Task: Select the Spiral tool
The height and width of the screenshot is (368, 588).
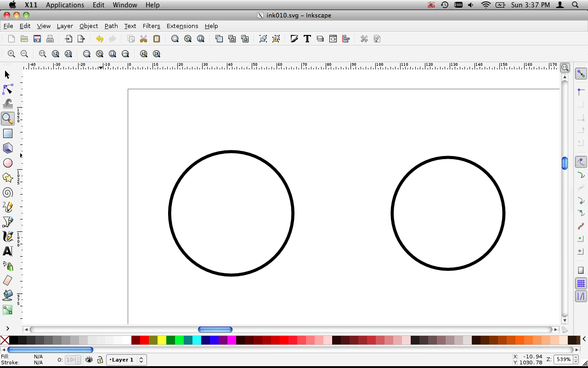Action: (x=7, y=192)
